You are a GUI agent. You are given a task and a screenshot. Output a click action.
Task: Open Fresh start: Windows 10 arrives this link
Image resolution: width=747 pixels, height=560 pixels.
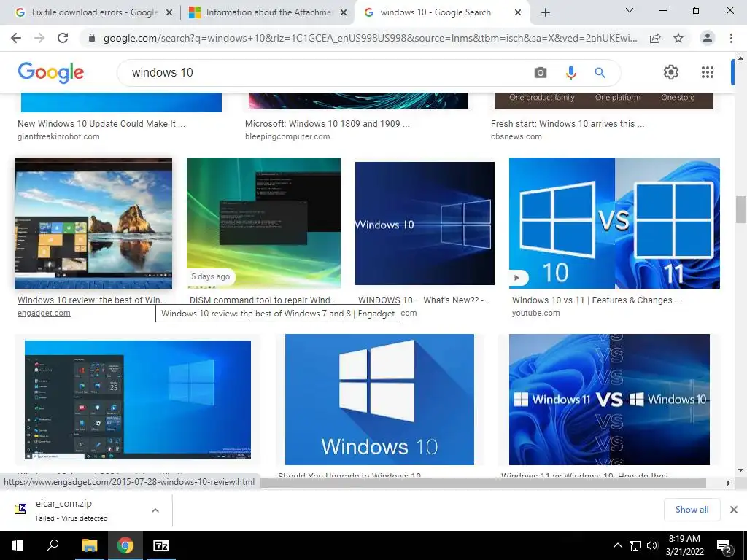[568, 124]
